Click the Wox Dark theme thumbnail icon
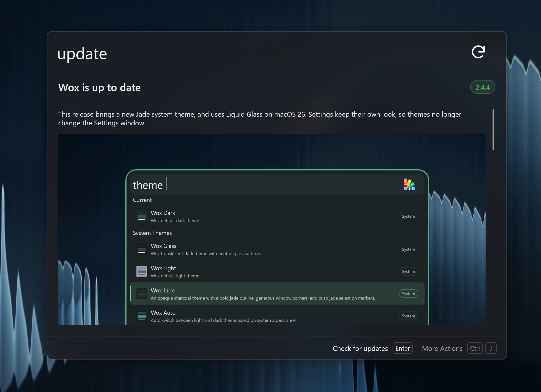The height and width of the screenshot is (392, 541). 142,216
